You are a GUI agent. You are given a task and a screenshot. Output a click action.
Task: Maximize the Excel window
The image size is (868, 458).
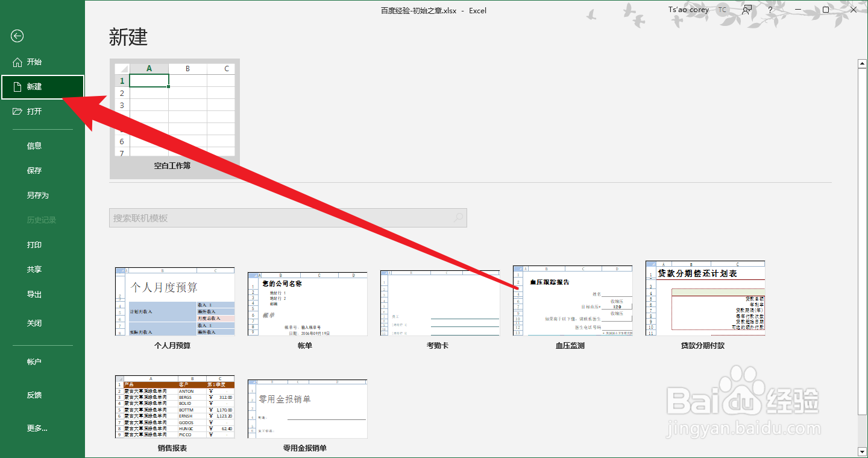tap(826, 10)
